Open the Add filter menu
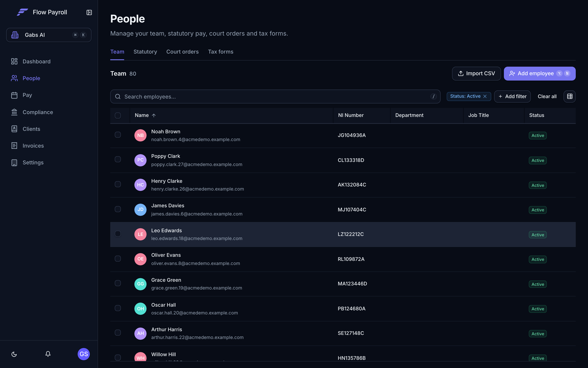 [512, 96]
